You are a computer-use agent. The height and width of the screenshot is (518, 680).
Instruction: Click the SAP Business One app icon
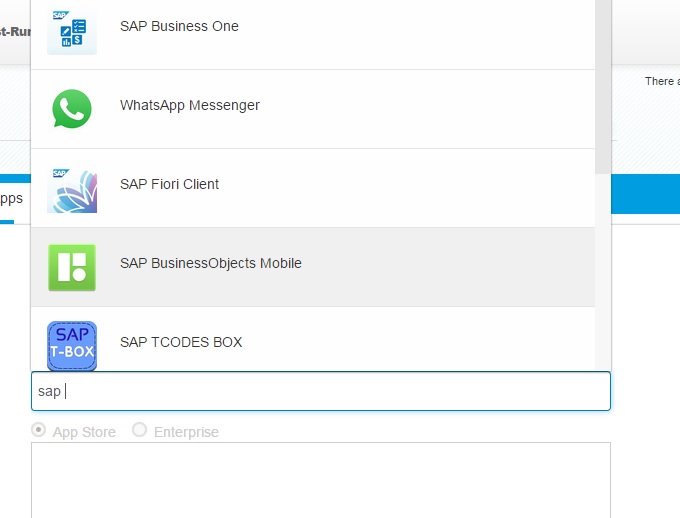point(72,30)
